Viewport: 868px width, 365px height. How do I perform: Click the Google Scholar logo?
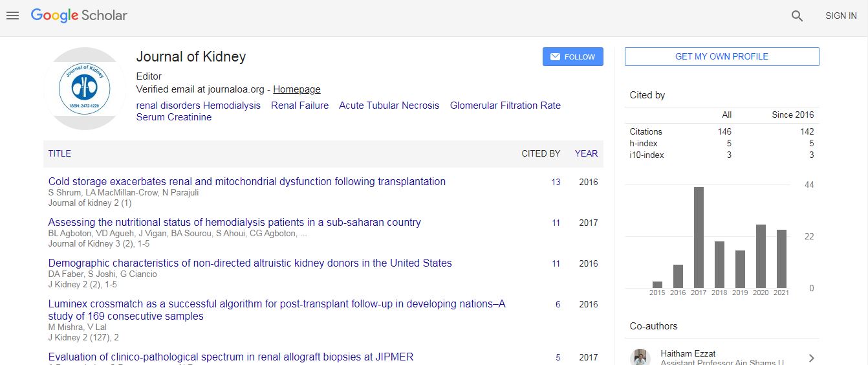tap(79, 16)
